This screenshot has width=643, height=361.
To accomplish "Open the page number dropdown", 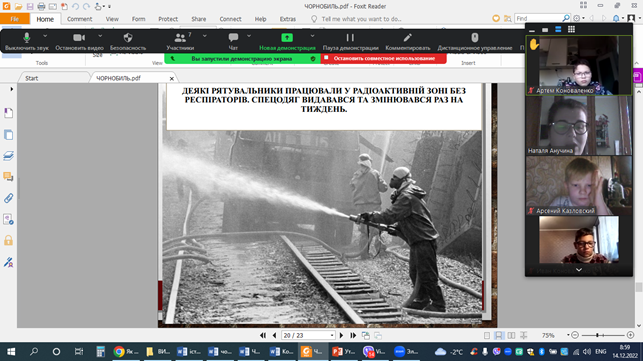I will click(x=332, y=336).
